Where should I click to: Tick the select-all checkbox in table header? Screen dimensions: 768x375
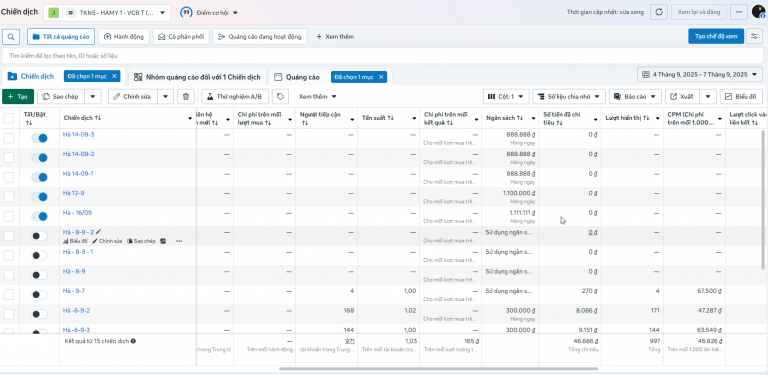point(9,118)
